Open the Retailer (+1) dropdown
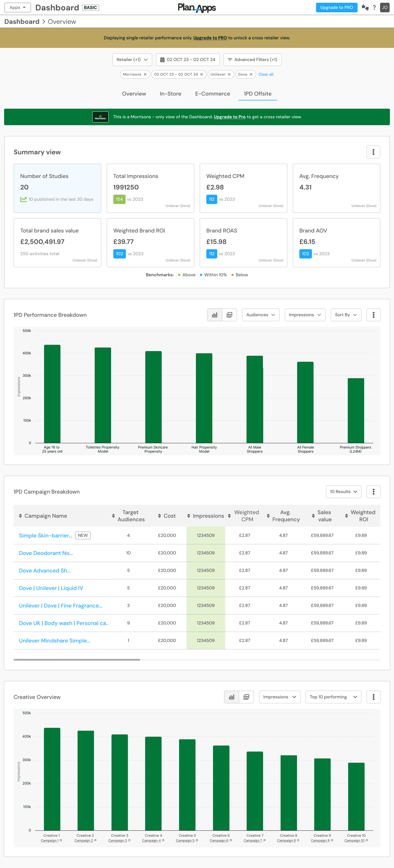This screenshot has height=868, width=394. click(132, 60)
